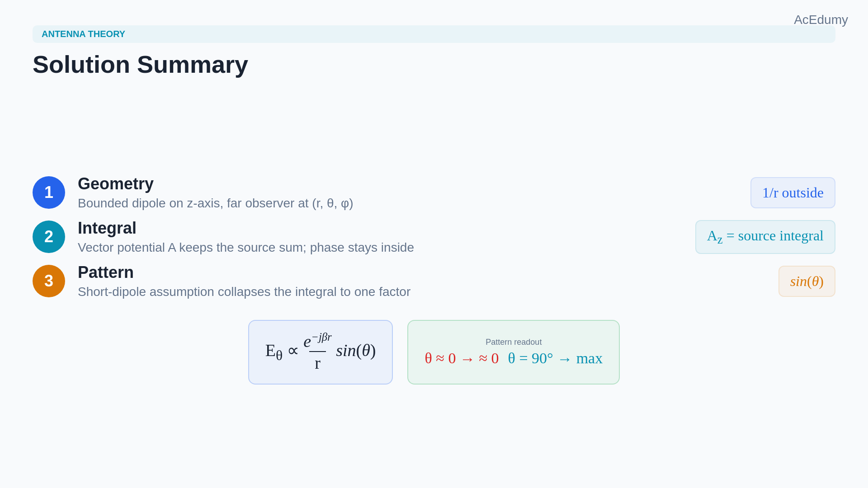Screen dimensions: 868x488
Task: Select the '1/r outside' badge
Action: 793,193
